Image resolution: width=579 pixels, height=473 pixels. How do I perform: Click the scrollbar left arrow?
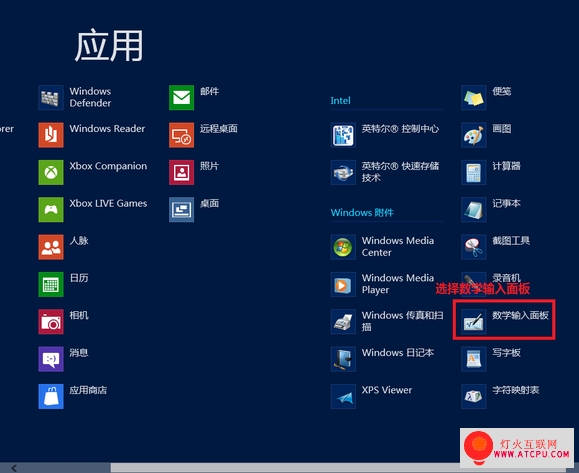14,468
